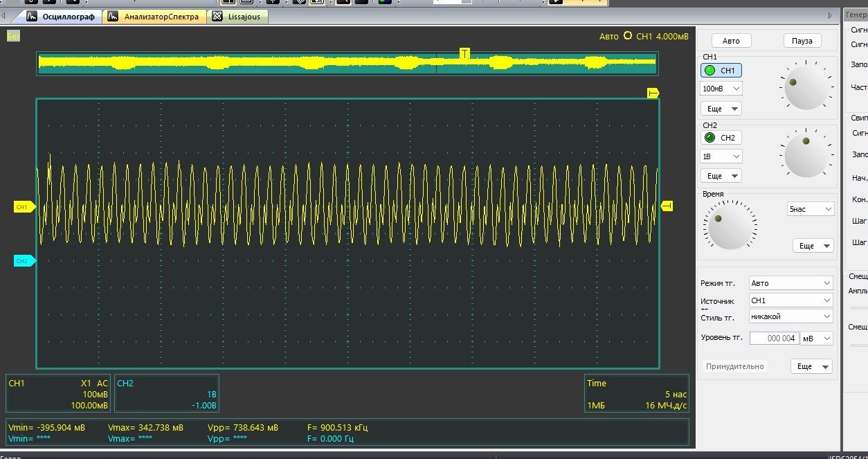Click the Время timebase rotary knob

coord(730,227)
